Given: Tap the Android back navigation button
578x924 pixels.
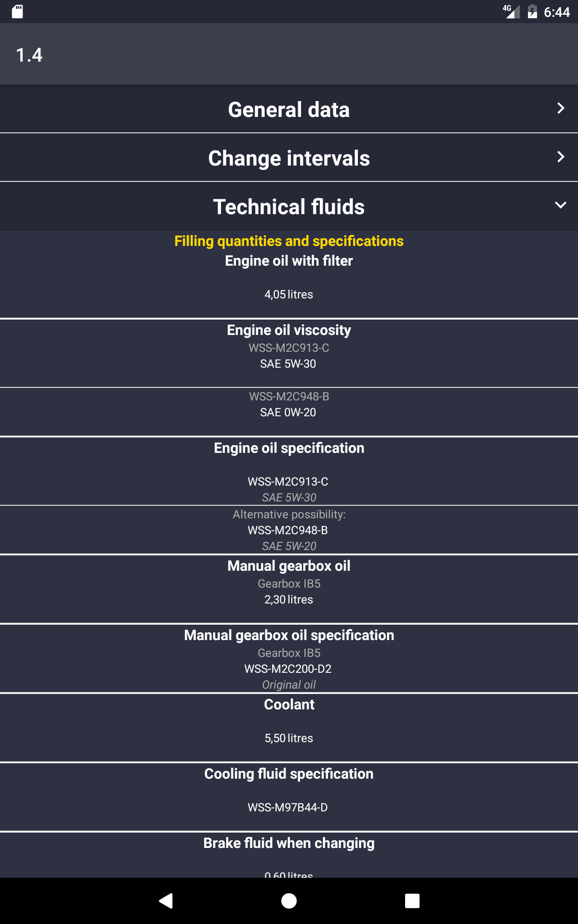Looking at the screenshot, I should click(x=166, y=900).
